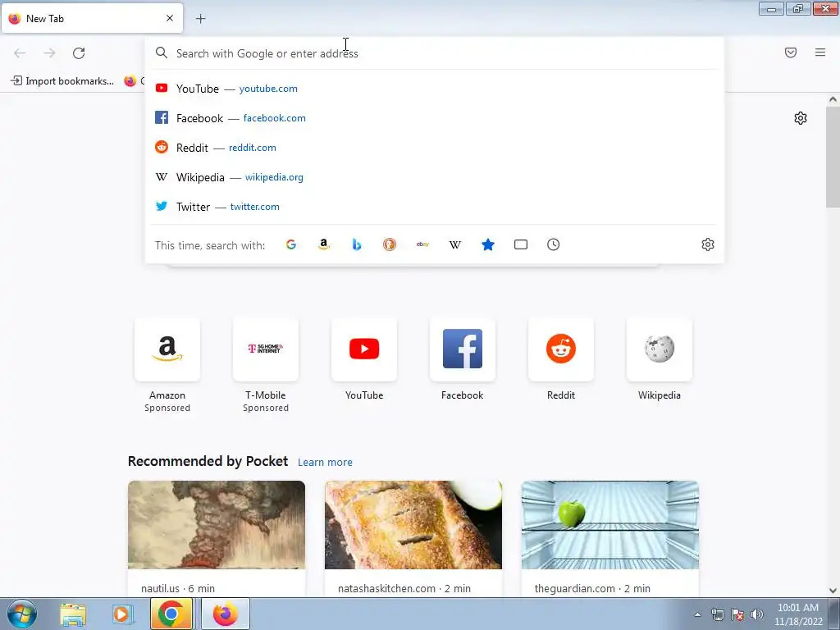This screenshot has height=630, width=840.
Task: Show hidden tray icons arrow
Action: click(x=697, y=614)
